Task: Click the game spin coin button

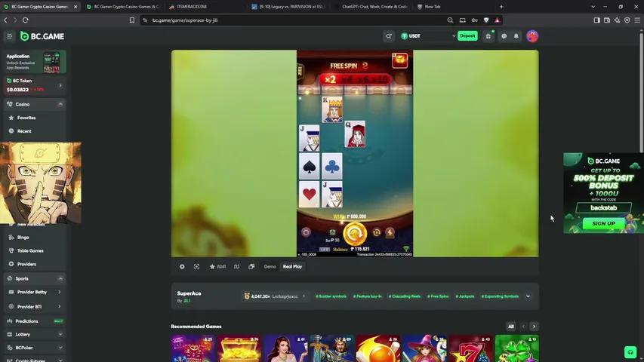Action: 355,233
